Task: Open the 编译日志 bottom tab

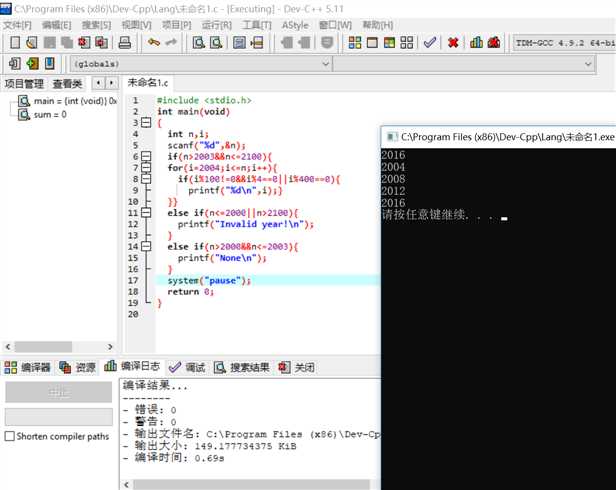Action: [x=132, y=366]
